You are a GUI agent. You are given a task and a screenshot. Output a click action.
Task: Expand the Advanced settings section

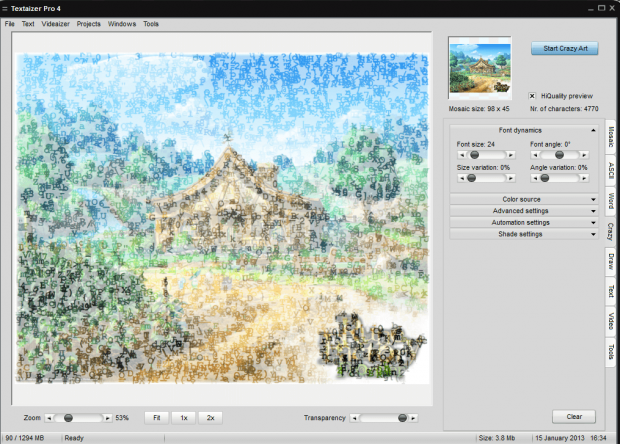[x=524, y=211]
